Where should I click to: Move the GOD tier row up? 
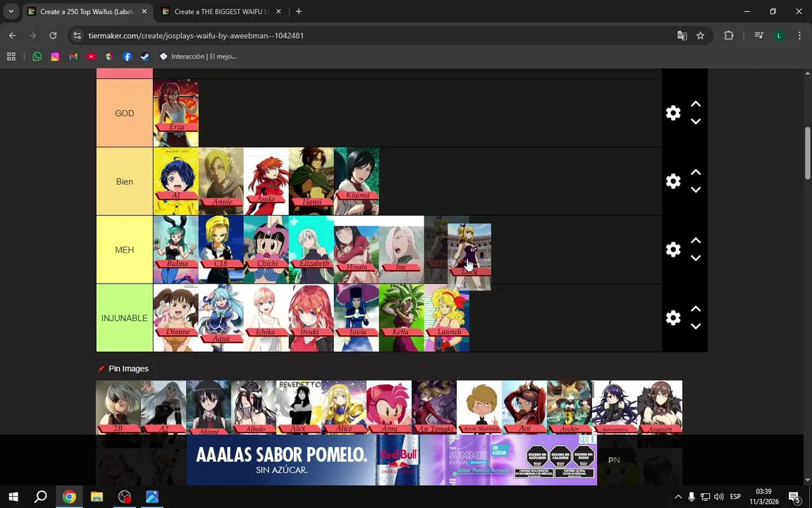[696, 104]
